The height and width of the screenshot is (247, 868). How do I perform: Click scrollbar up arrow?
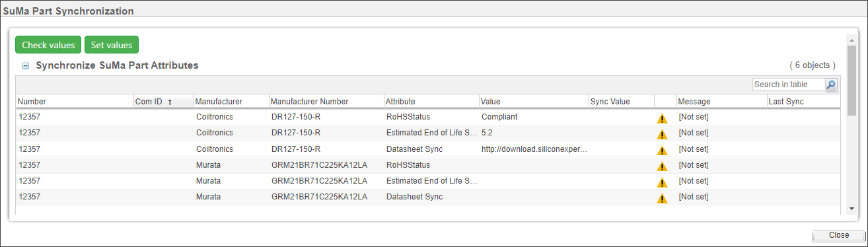[x=851, y=40]
